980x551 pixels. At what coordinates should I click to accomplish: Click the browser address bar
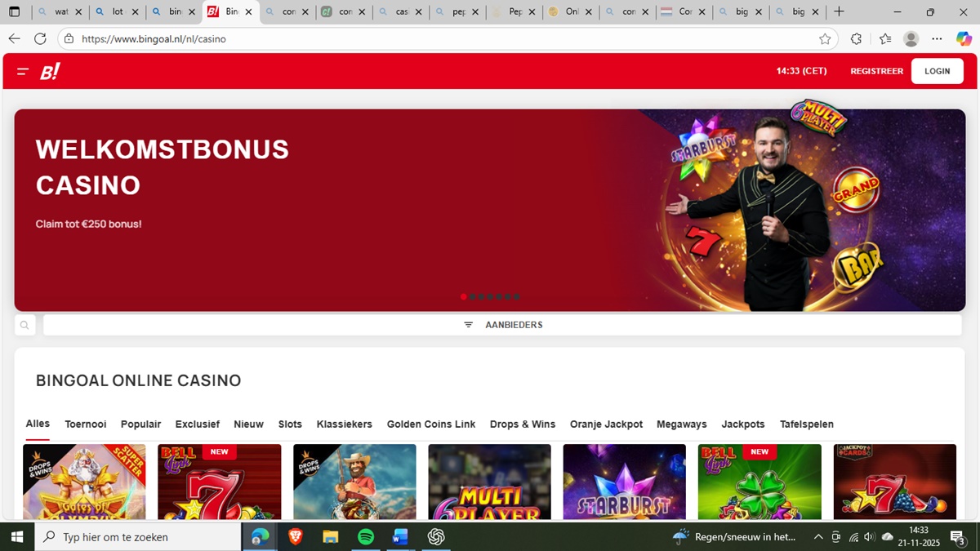point(441,39)
